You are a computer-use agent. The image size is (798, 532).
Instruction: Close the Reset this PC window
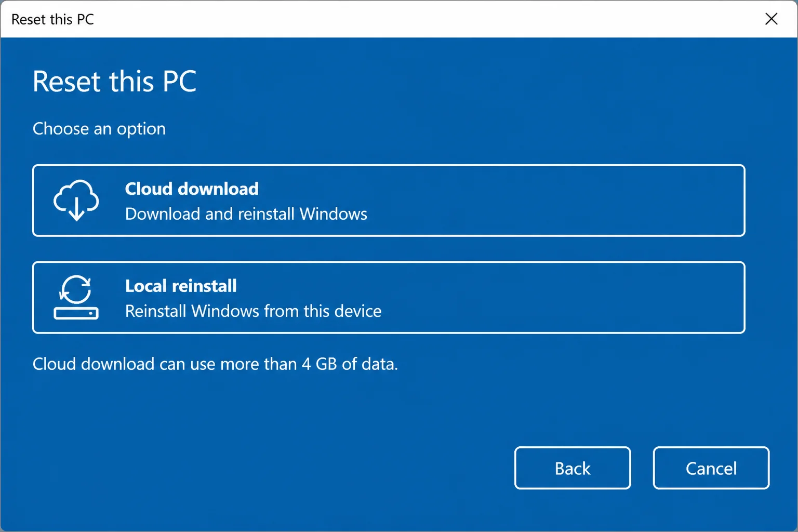(772, 19)
